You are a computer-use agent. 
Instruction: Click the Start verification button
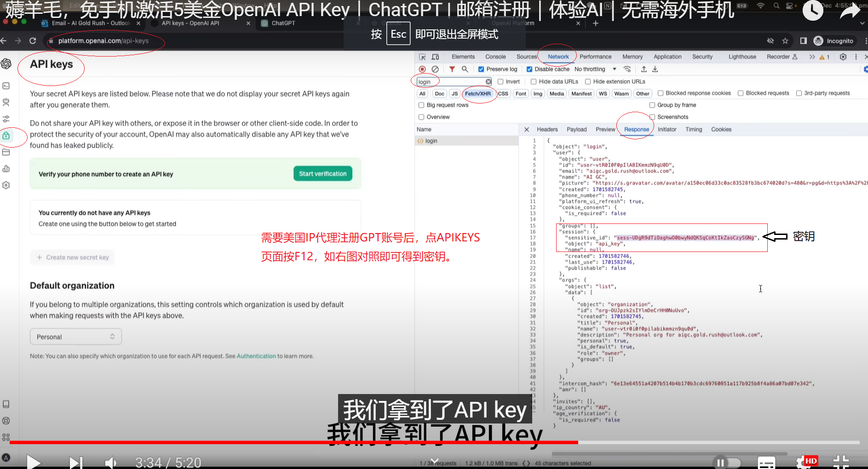pos(322,174)
